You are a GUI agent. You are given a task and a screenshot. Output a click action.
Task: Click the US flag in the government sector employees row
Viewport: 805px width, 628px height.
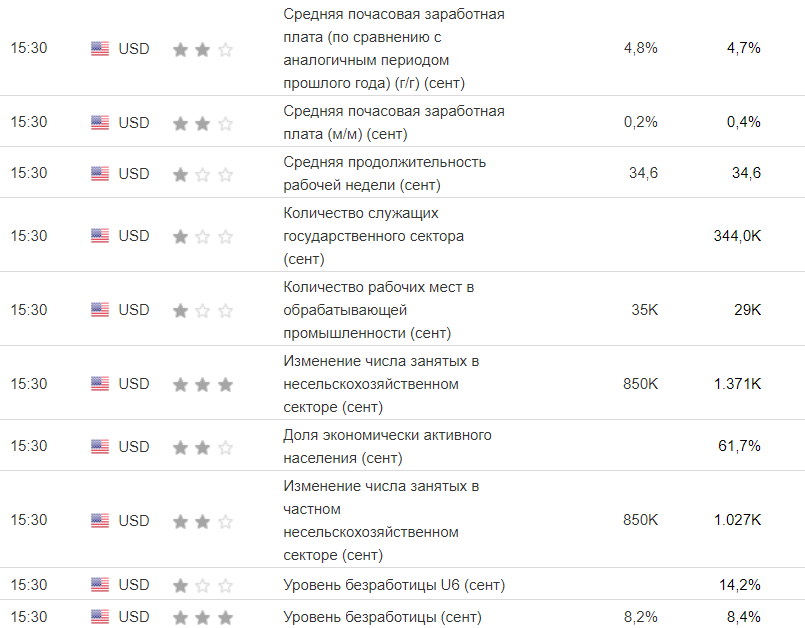click(x=100, y=236)
